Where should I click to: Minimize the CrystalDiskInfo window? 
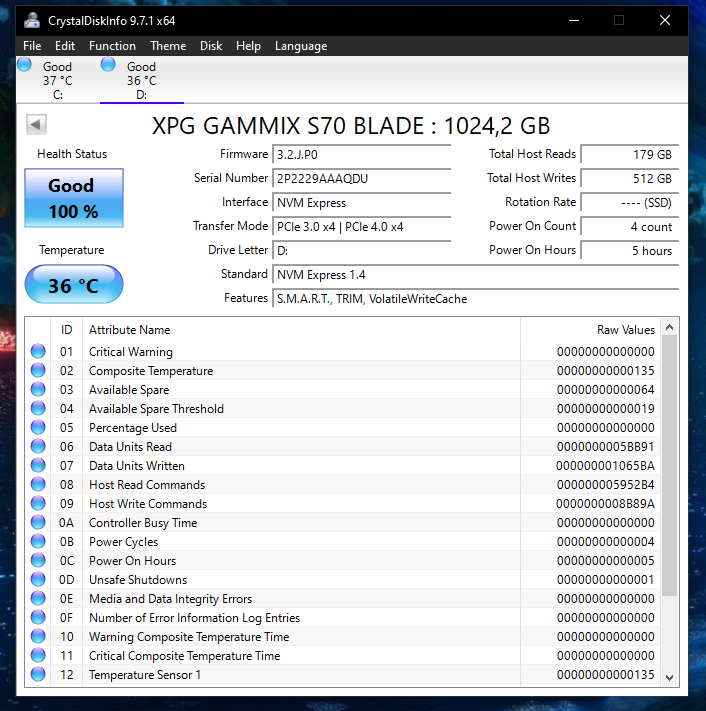(574, 20)
